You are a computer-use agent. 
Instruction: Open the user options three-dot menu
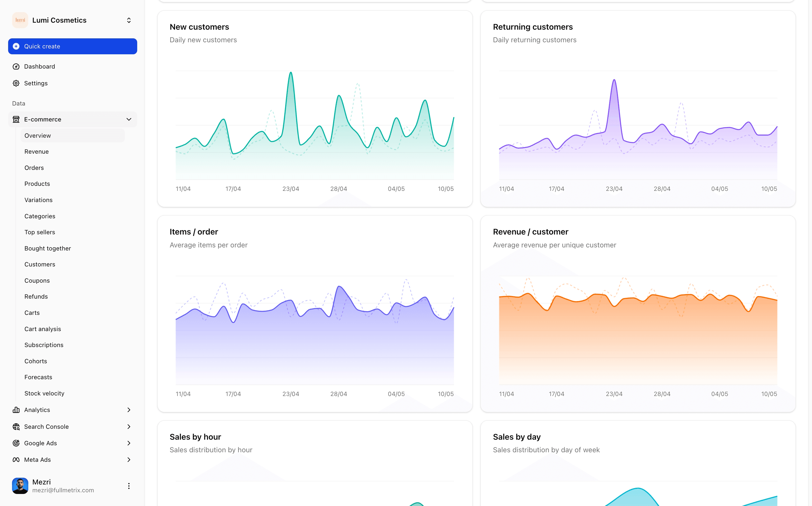pyautogui.click(x=129, y=486)
